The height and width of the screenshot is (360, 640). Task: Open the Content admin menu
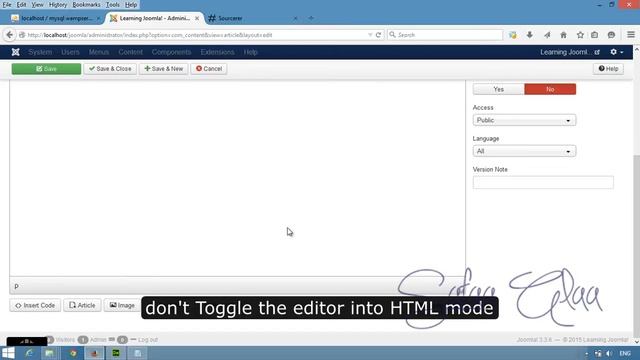coord(131,52)
